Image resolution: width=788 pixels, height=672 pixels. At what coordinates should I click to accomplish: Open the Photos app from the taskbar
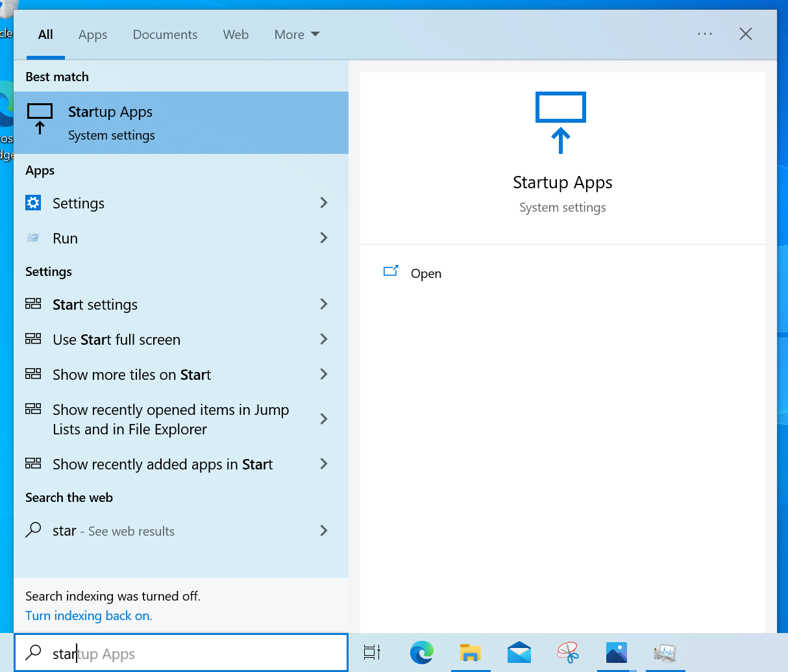pos(616,652)
